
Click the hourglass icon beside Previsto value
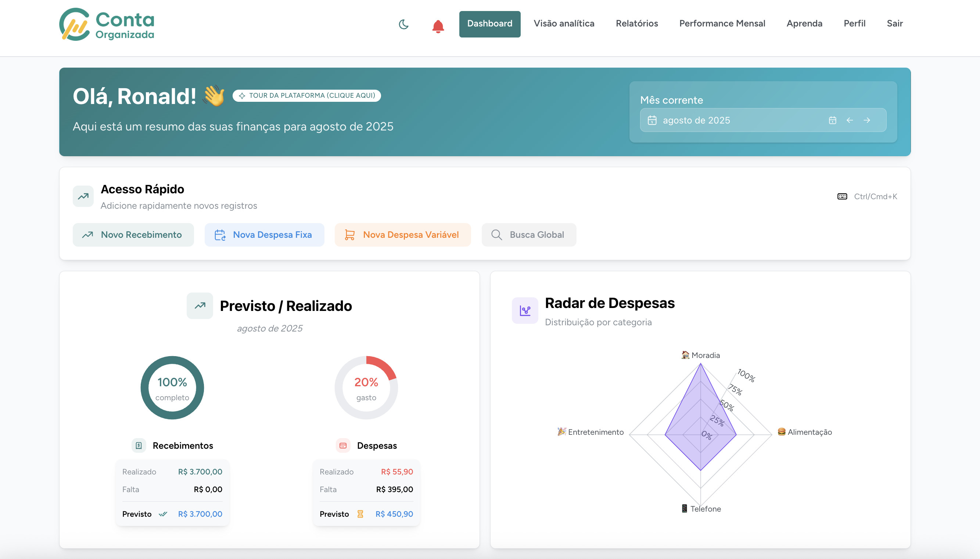point(360,514)
